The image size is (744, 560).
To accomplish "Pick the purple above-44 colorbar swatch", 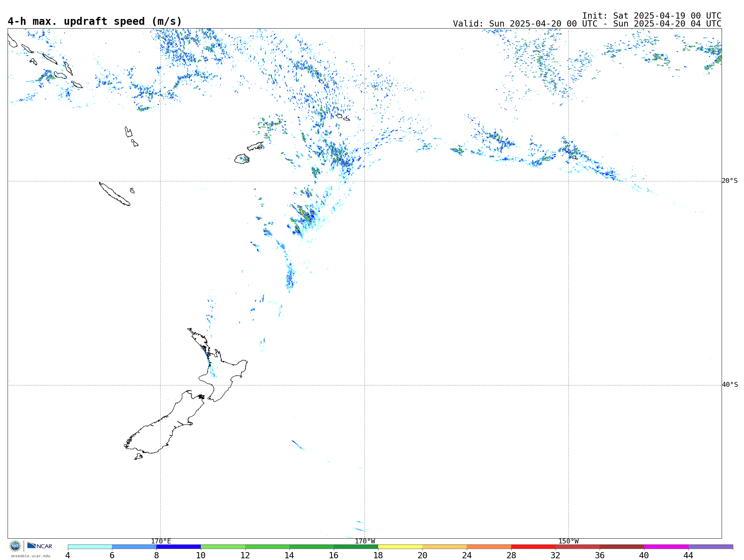I will 711,547.
